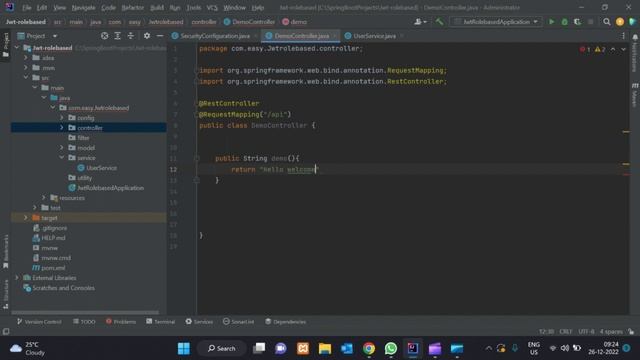Collapse the service package

tap(62, 158)
